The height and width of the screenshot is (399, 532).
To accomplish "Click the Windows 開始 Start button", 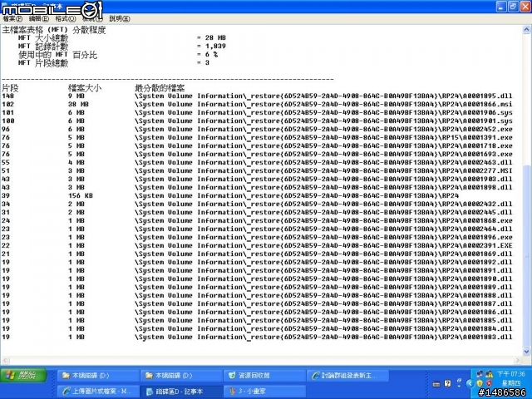I will click(23, 375).
